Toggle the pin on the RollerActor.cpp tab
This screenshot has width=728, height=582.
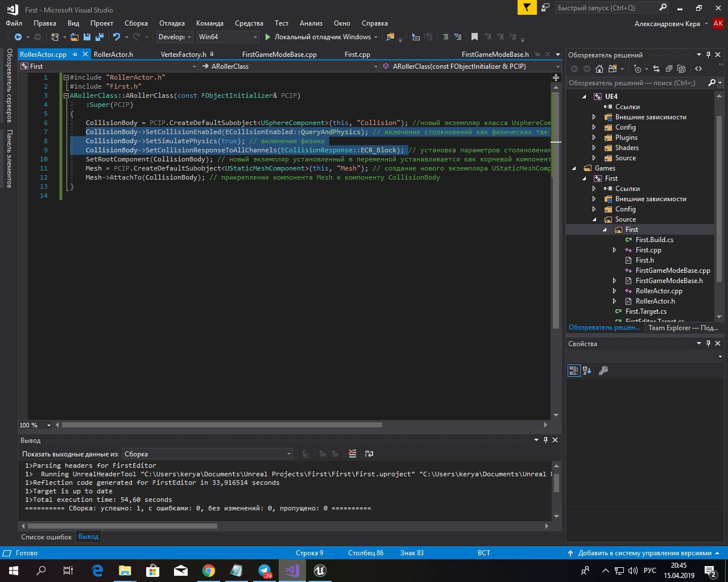coord(75,55)
